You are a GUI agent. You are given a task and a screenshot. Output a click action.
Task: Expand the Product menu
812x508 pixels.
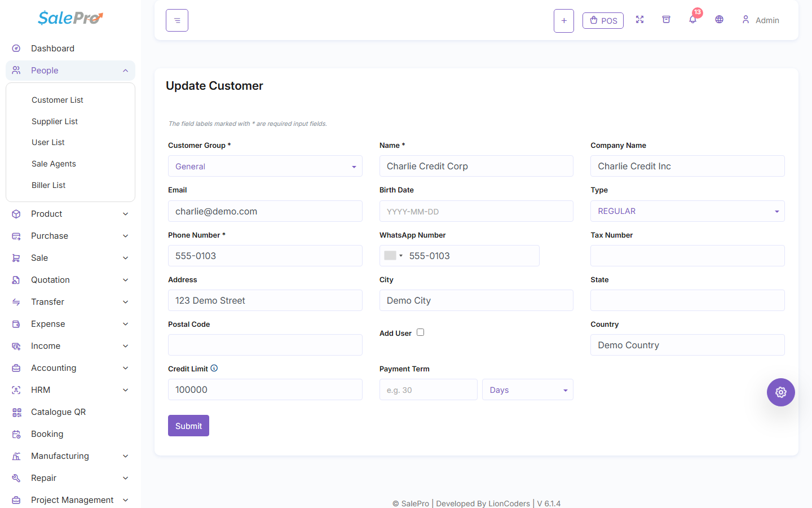[70, 214]
